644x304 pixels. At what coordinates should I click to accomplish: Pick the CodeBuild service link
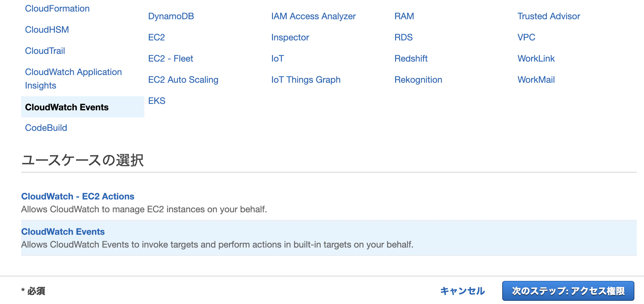click(46, 128)
